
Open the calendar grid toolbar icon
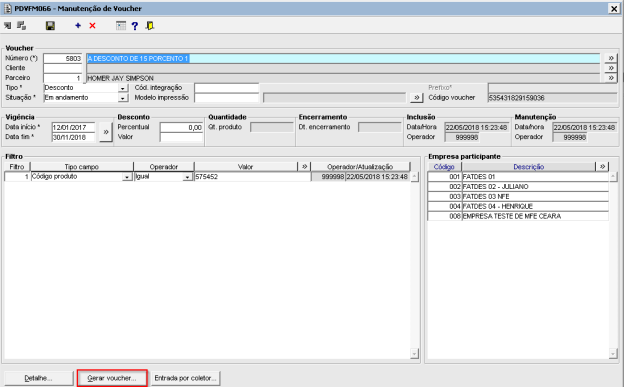click(121, 26)
